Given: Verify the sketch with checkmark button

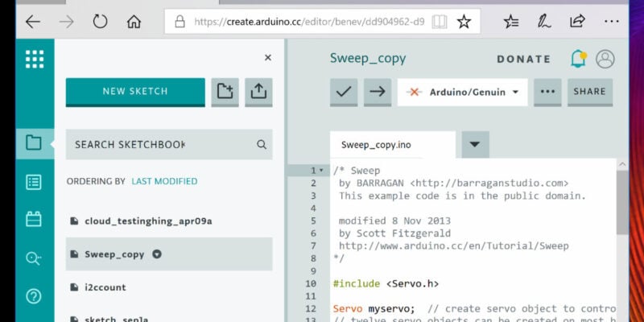Looking at the screenshot, I should coord(344,92).
